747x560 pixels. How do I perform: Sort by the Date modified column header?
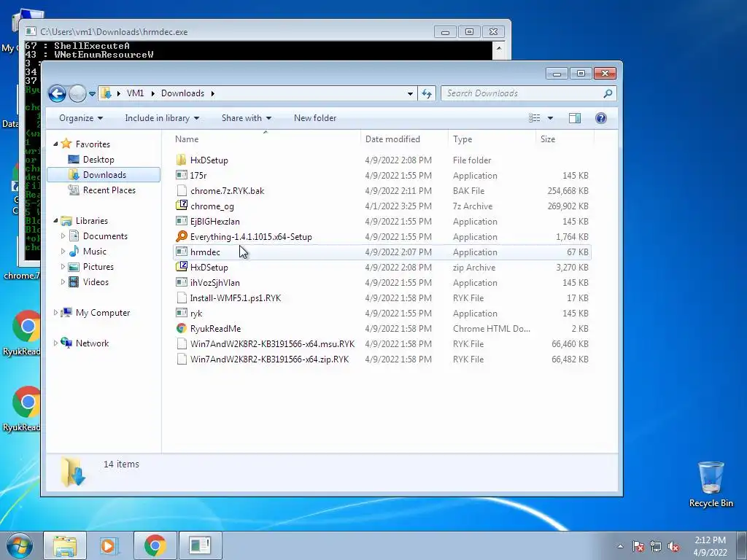(x=404, y=139)
